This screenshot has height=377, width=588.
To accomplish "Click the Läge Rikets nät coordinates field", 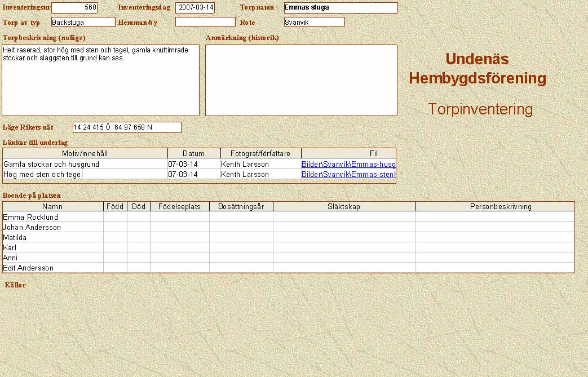I will pyautogui.click(x=127, y=127).
